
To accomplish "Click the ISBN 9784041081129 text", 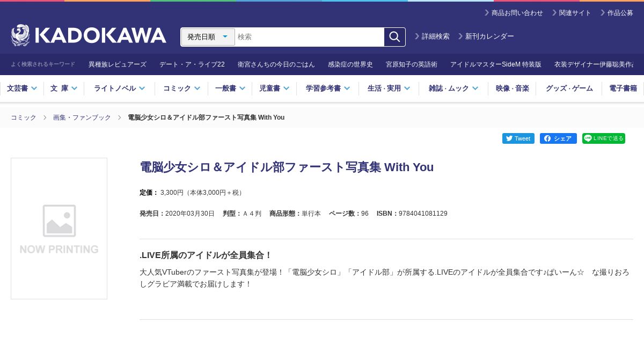I will 412,214.
